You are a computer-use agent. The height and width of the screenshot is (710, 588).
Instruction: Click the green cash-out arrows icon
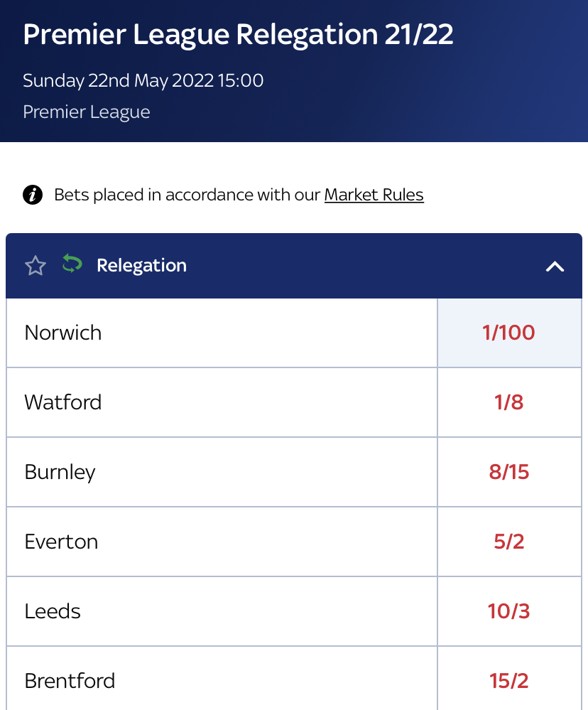pyautogui.click(x=72, y=264)
